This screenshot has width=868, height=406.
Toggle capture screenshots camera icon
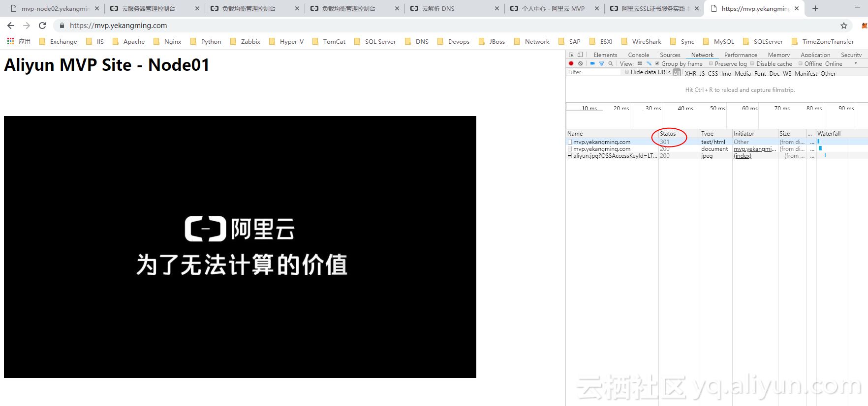pos(592,63)
